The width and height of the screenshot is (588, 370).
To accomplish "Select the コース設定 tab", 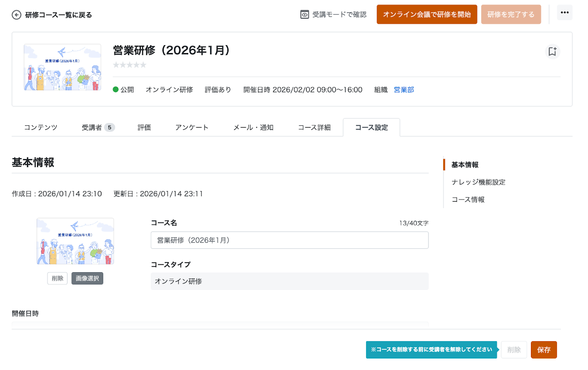I will [371, 128].
